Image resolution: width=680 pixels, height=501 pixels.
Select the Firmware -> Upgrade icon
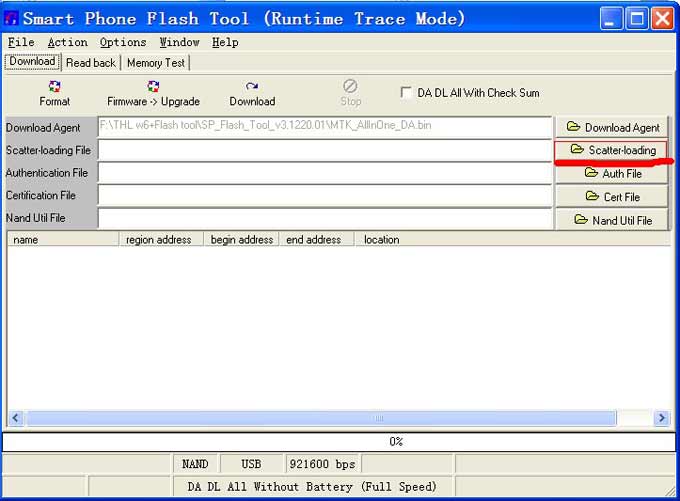click(153, 86)
